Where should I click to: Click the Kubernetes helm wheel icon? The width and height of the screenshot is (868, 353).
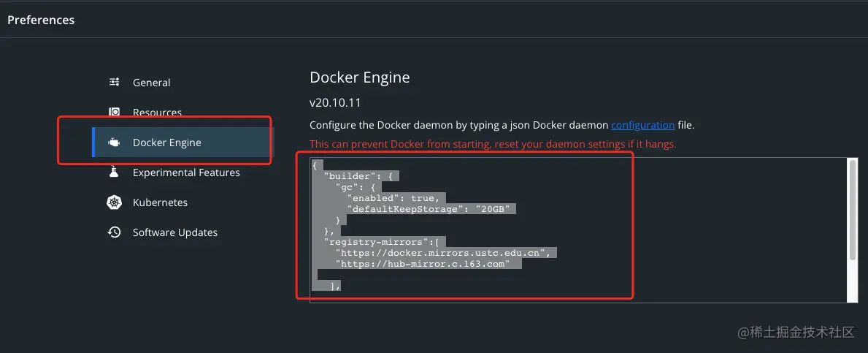pos(114,202)
